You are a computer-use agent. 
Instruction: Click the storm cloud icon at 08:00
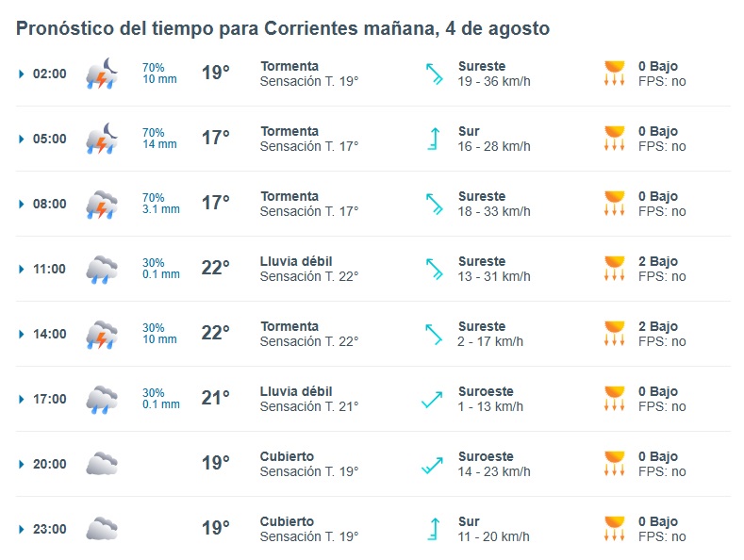point(102,204)
